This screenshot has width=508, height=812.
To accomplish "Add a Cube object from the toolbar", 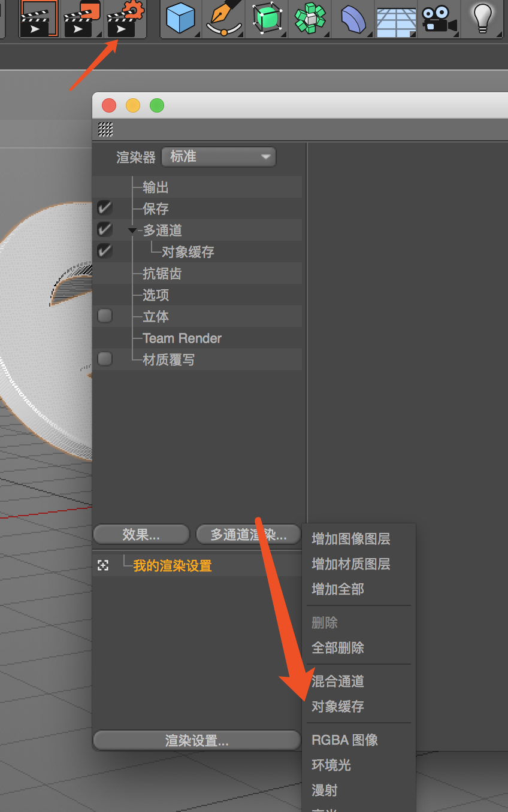I will point(180,19).
